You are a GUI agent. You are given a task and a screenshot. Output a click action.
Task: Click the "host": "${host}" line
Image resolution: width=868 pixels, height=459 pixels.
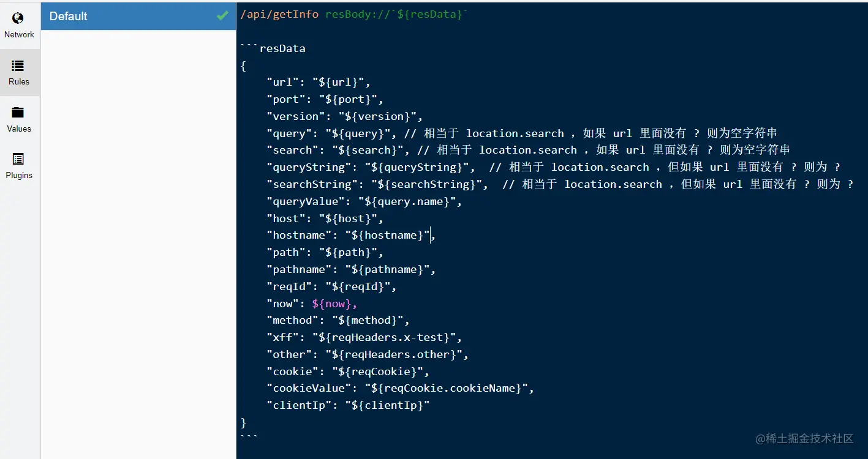(x=325, y=218)
